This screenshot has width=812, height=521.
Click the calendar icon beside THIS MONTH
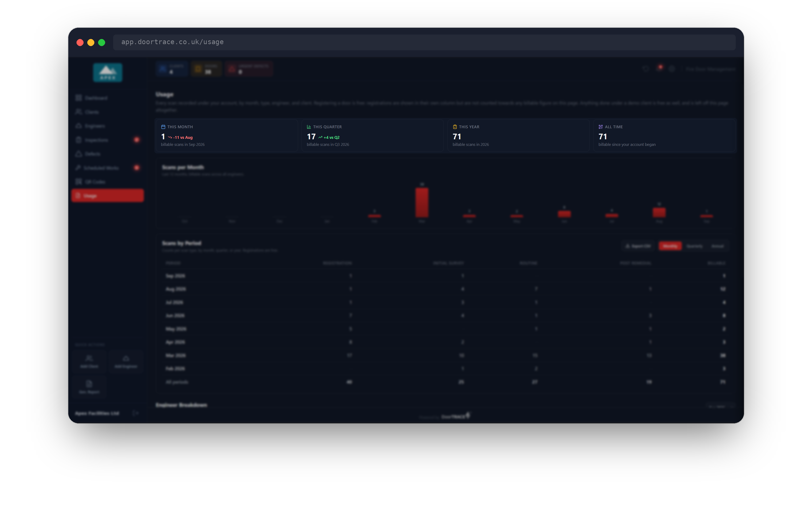click(163, 127)
